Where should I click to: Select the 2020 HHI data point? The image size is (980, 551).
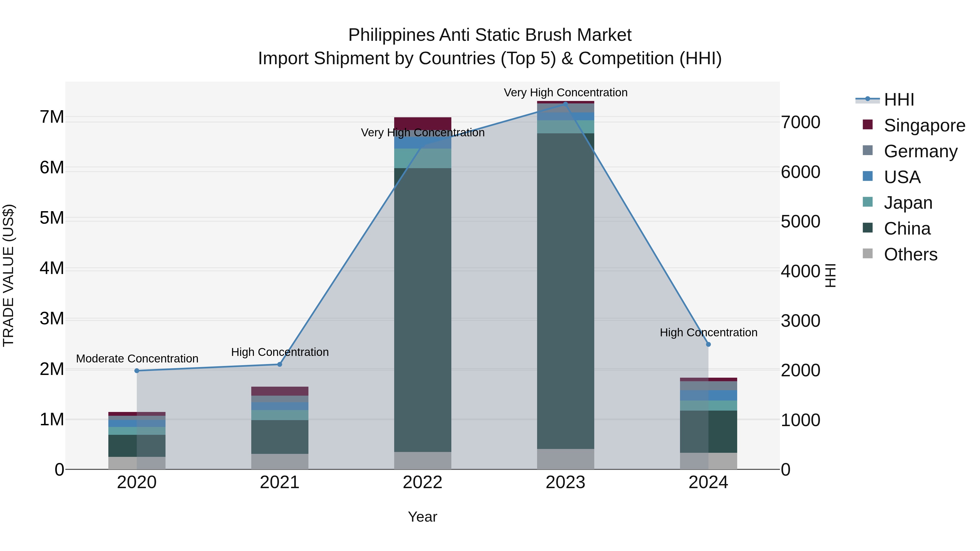[137, 371]
